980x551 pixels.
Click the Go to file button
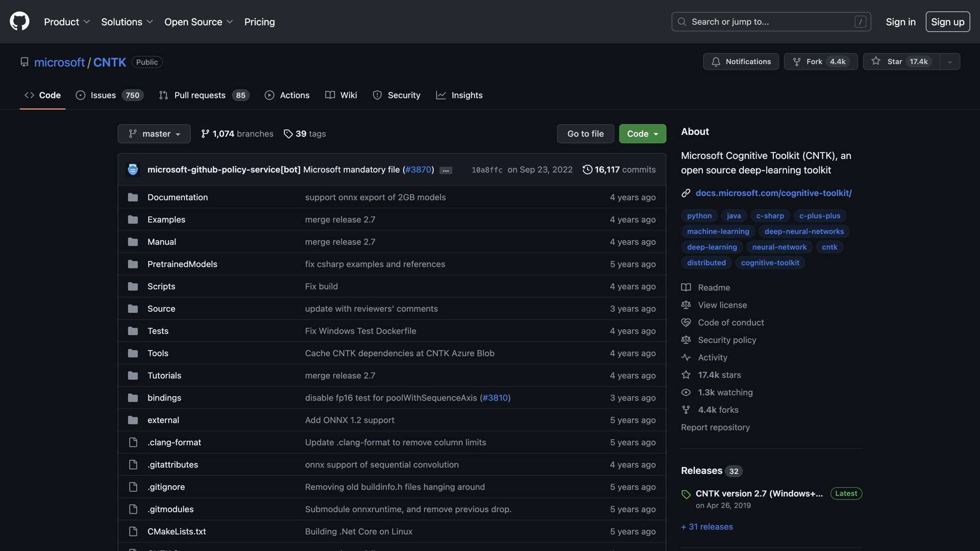point(585,133)
